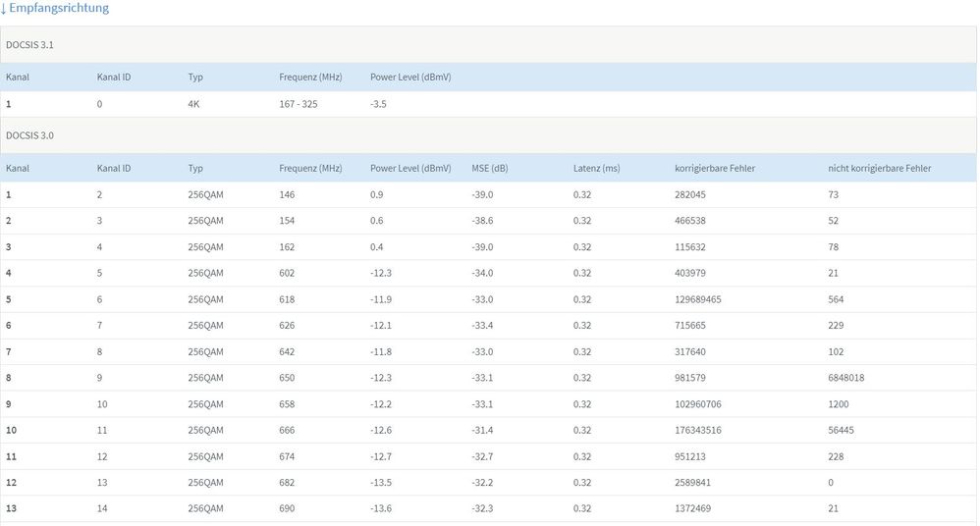Select the DOCSIS 3.1 section label

[x=30, y=45]
